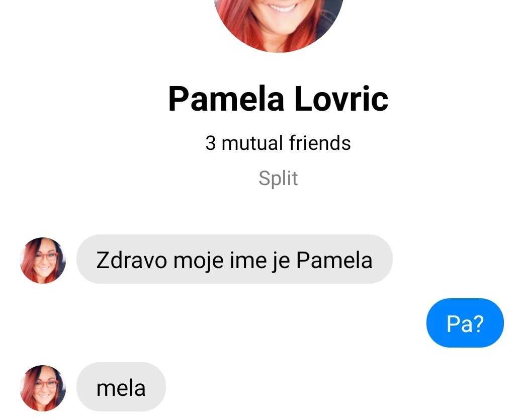Click the first name 'Pamela' in the bold heading
The width and height of the screenshot is (522, 420).
[226, 99]
